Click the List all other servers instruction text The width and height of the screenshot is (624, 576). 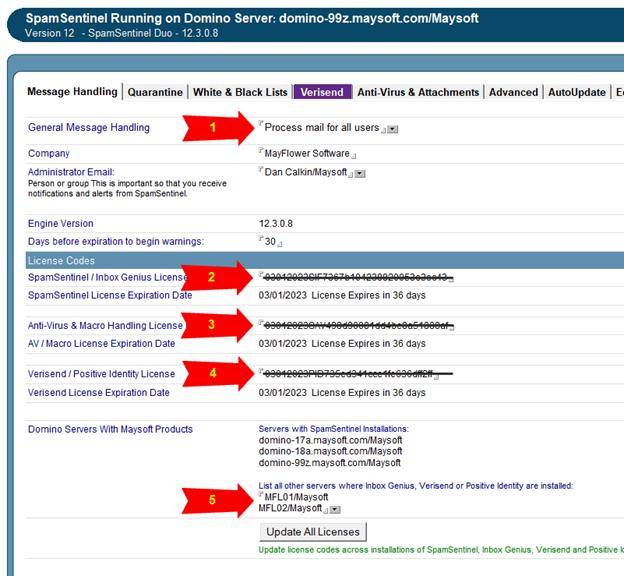click(x=416, y=486)
